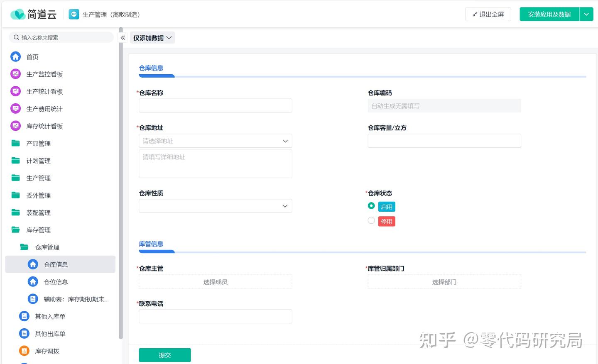The image size is (598, 364).
Task: Open the 仓库信息 sidebar item
Action: (x=56, y=265)
